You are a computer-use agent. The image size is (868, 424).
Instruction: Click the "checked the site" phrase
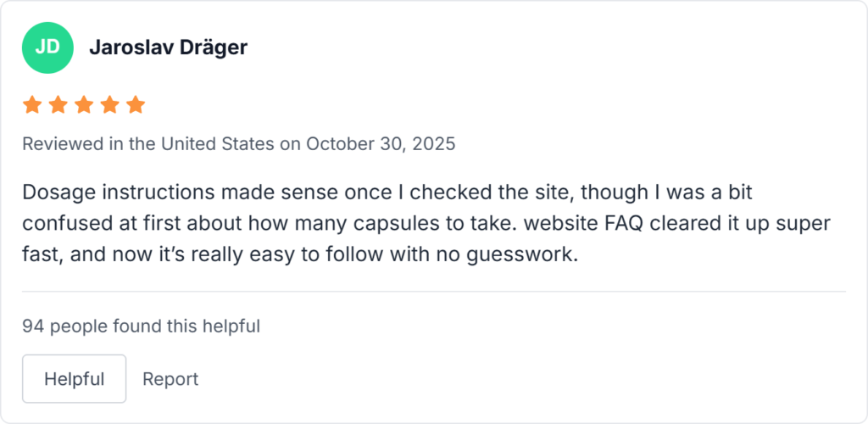tap(486, 193)
